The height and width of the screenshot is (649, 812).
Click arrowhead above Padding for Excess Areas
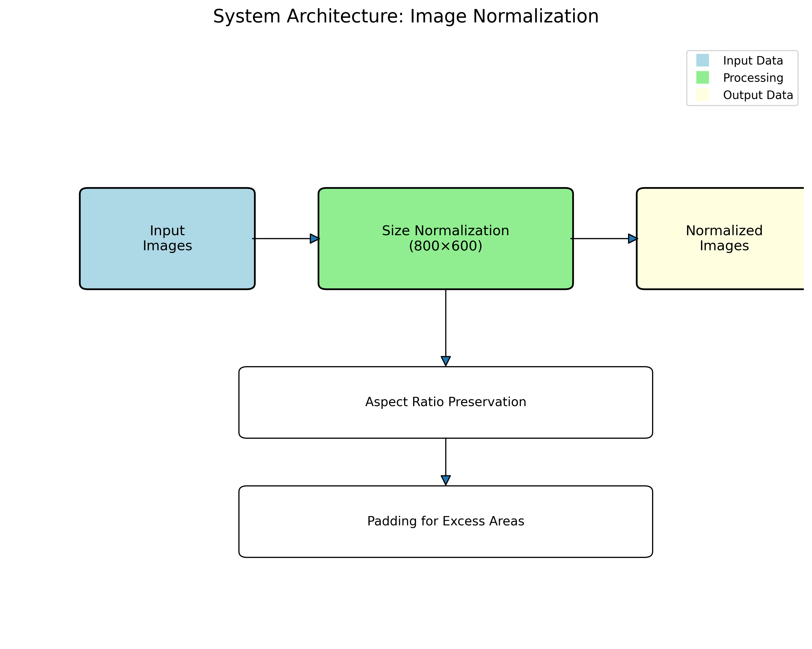pos(446,479)
